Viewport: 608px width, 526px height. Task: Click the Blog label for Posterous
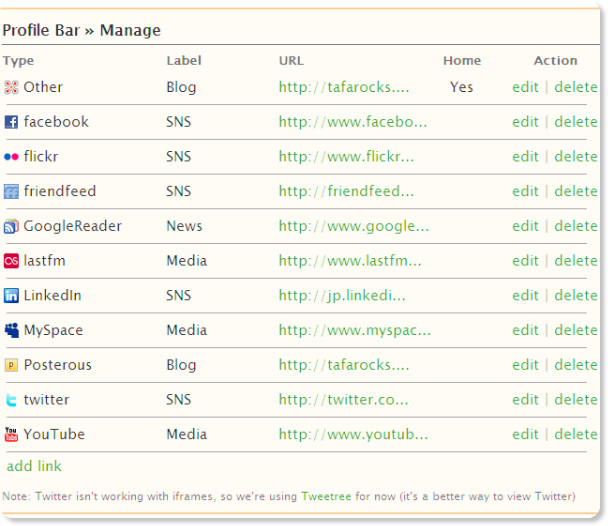[181, 366]
